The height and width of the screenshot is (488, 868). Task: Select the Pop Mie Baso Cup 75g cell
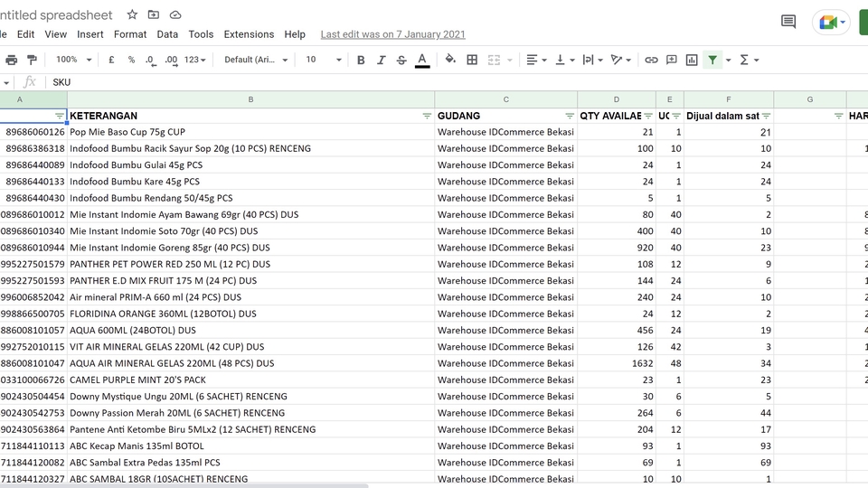[x=250, y=132]
